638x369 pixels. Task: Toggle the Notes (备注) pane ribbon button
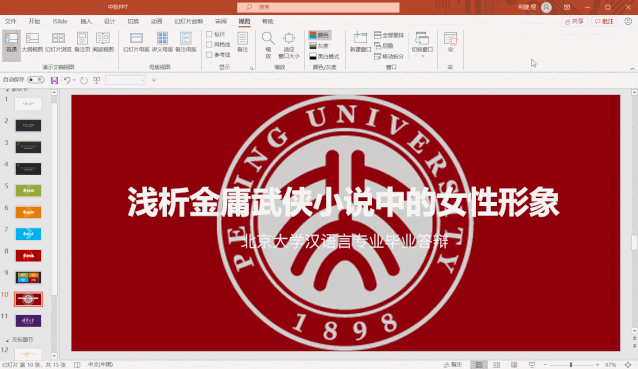[243, 42]
